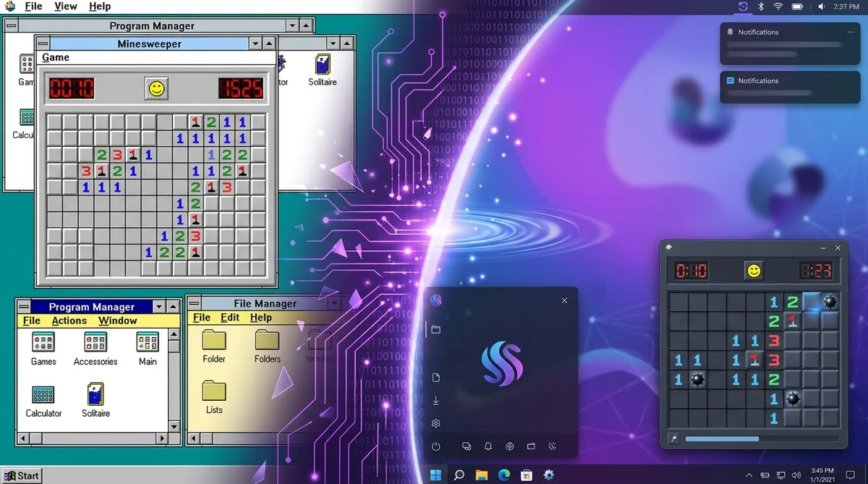
Task: Open Windows Start button on modern taskbar
Action: point(436,475)
